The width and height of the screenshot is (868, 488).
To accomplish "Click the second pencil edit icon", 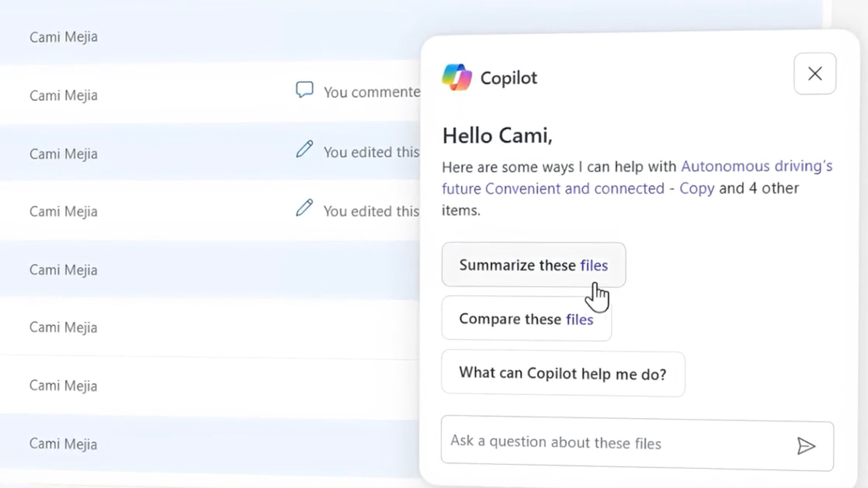I will [x=304, y=208].
